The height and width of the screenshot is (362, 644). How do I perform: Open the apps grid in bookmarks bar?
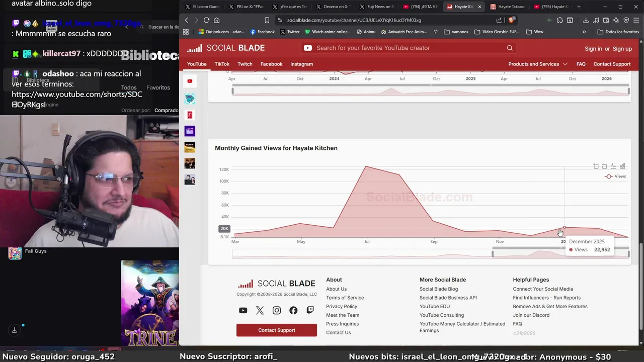click(x=186, y=32)
